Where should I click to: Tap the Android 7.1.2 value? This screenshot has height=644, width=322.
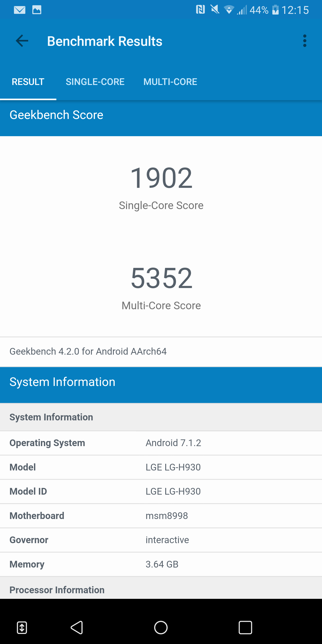click(173, 443)
